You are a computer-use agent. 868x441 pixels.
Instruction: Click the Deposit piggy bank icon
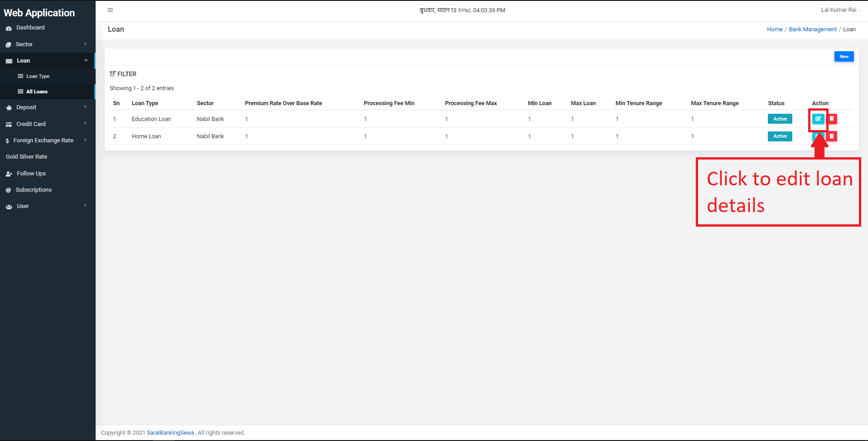[x=9, y=108]
